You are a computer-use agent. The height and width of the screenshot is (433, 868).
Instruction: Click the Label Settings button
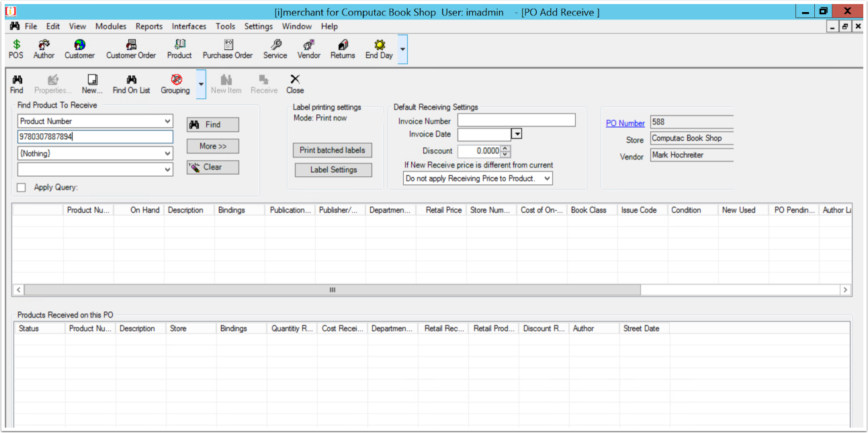[x=333, y=169]
